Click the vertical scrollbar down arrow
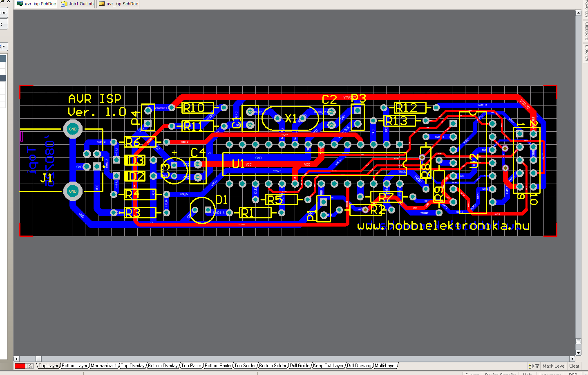This screenshot has height=375, width=588. (578, 353)
